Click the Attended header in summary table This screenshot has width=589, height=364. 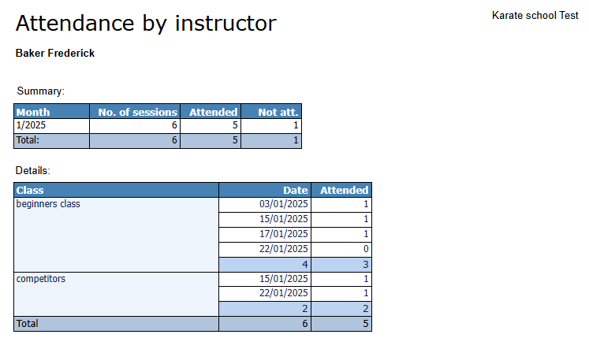211,112
